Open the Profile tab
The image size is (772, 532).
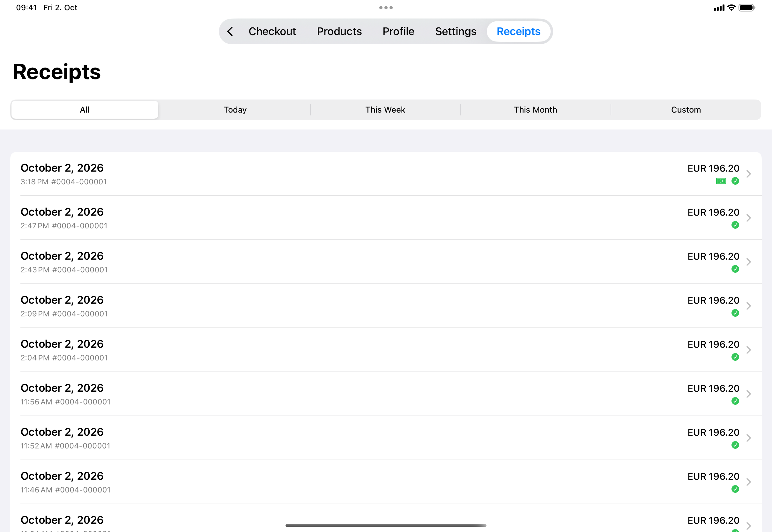coord(398,31)
